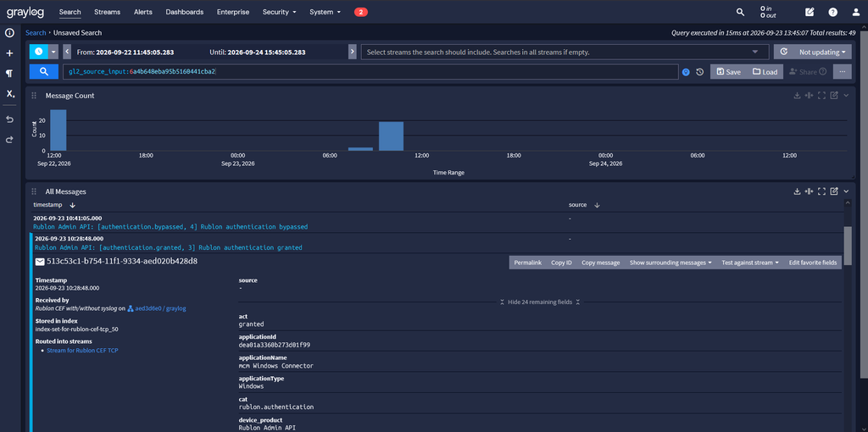Go to the Streams tab
The height and width of the screenshot is (432, 868).
click(x=107, y=12)
